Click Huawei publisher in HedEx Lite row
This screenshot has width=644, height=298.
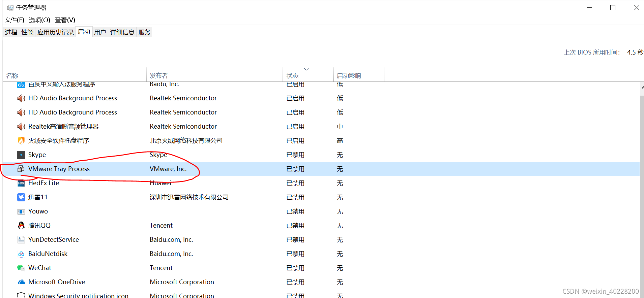point(160,183)
